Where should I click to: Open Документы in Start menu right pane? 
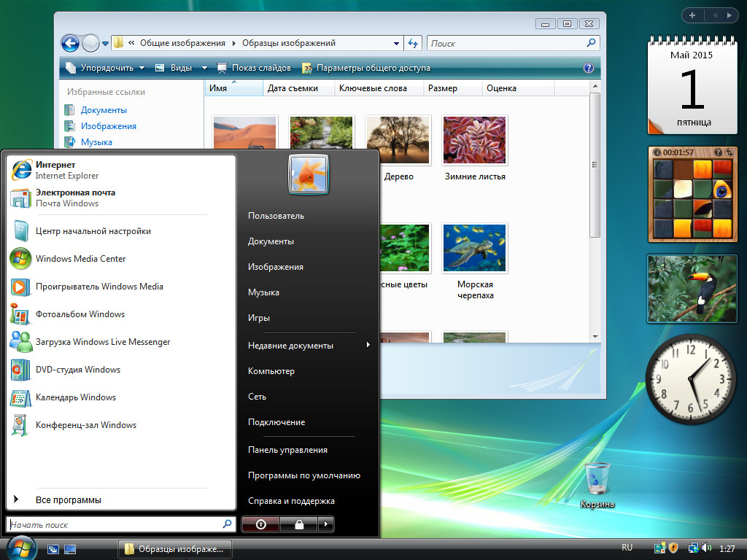271,241
